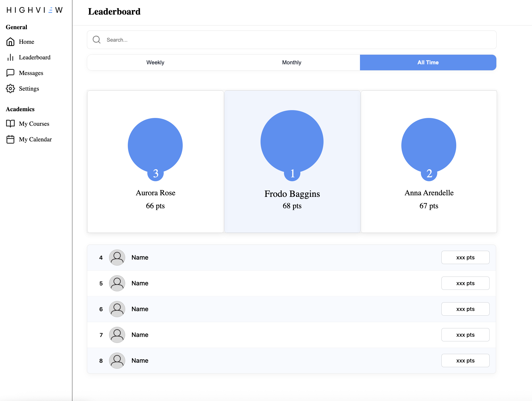Click the Leaderboard bar chart icon
This screenshot has height=401, width=532.
[10, 57]
